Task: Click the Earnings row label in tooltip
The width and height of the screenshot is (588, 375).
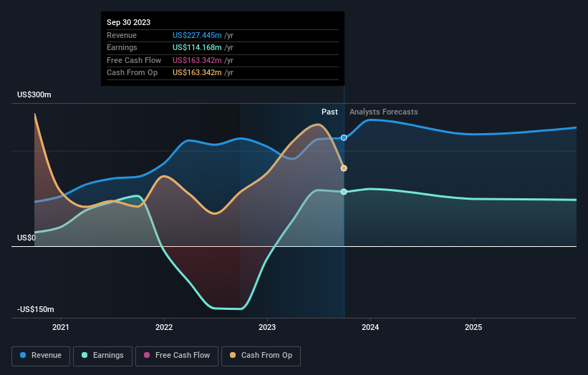Action: pyautogui.click(x=122, y=47)
